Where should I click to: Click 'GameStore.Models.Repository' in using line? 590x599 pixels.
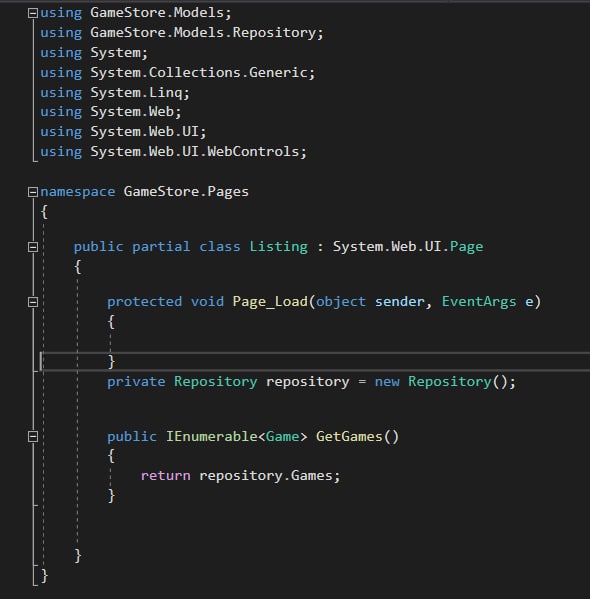(x=203, y=33)
